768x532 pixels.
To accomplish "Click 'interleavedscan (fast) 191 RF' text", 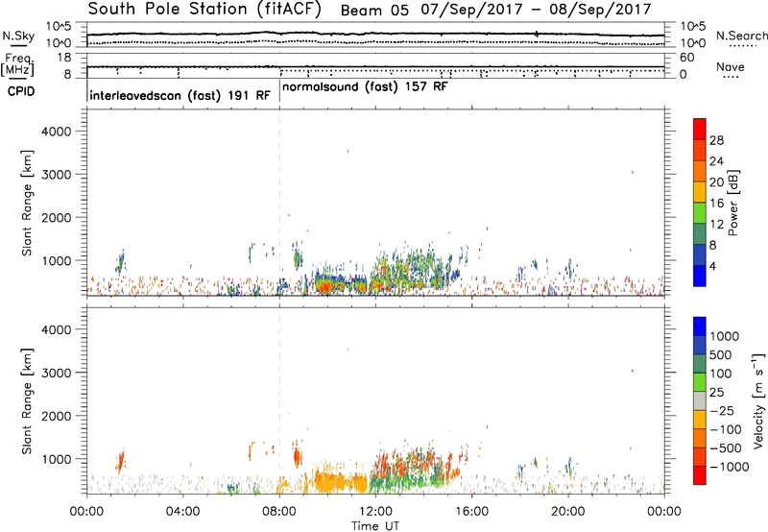I will 180,95.
